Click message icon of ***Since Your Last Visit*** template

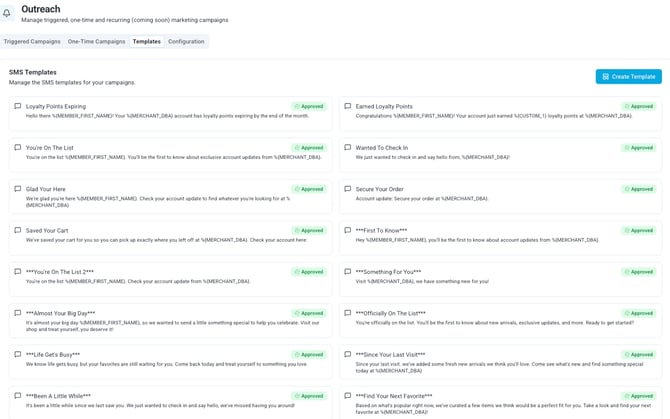coord(347,355)
